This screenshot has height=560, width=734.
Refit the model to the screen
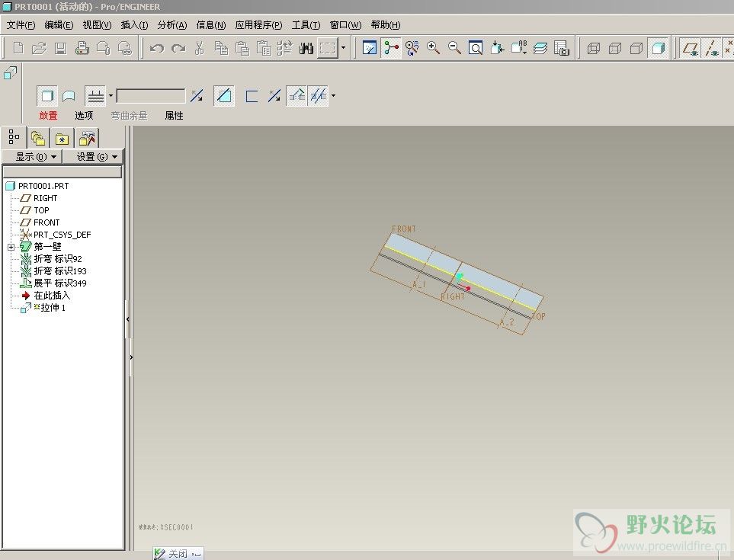click(476, 48)
